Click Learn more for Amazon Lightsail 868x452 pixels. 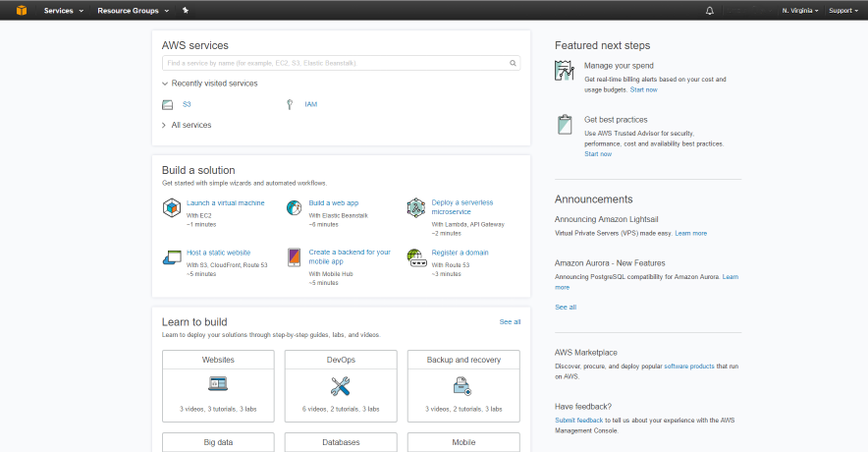coord(691,233)
